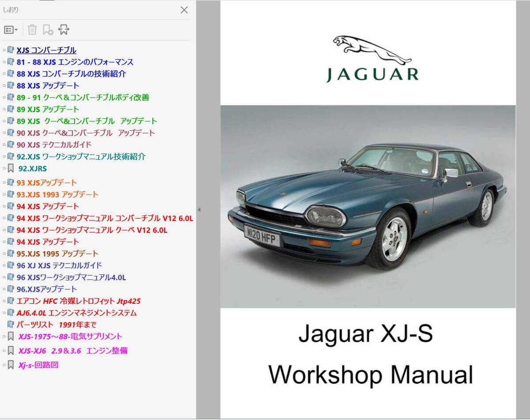
Task: Expand the 96.XJSアップデート bookmark node
Action: pyautogui.click(x=4, y=289)
